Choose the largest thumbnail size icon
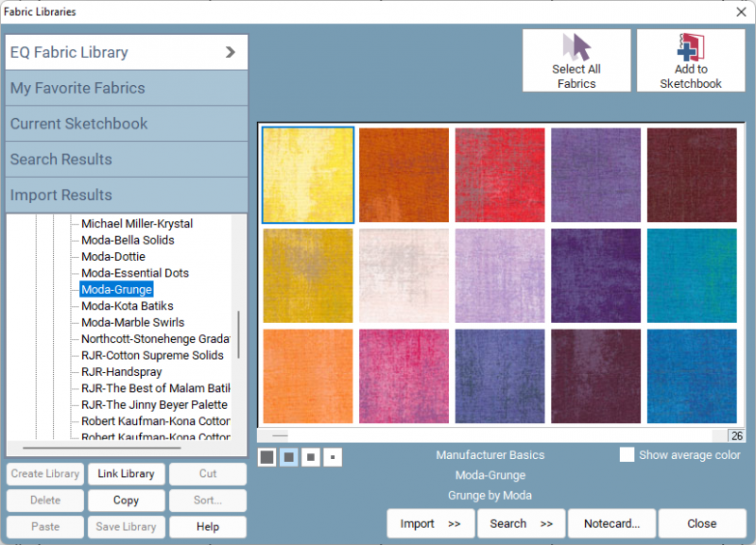Screen dimensions: 756x545 pyautogui.click(x=267, y=458)
